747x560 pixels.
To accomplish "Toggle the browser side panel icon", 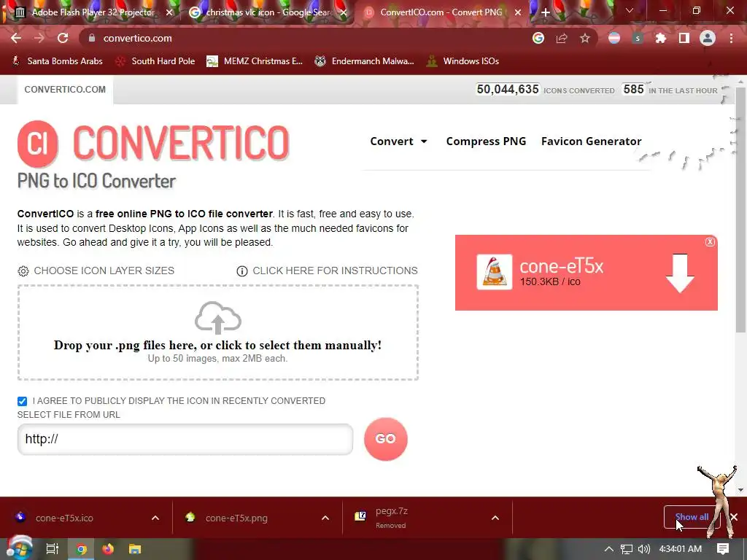I will 684,38.
